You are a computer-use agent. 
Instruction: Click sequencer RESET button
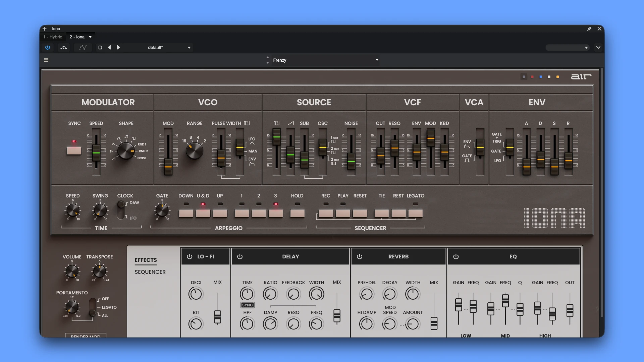click(360, 214)
